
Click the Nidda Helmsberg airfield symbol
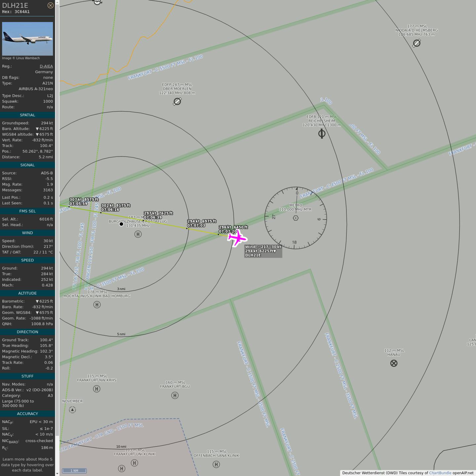[416, 43]
